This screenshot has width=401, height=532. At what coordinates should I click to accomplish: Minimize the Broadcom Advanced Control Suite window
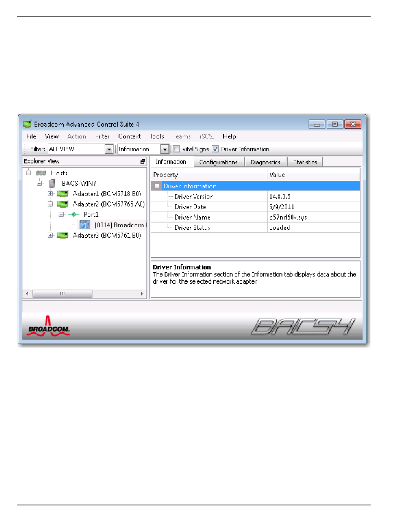(317, 124)
